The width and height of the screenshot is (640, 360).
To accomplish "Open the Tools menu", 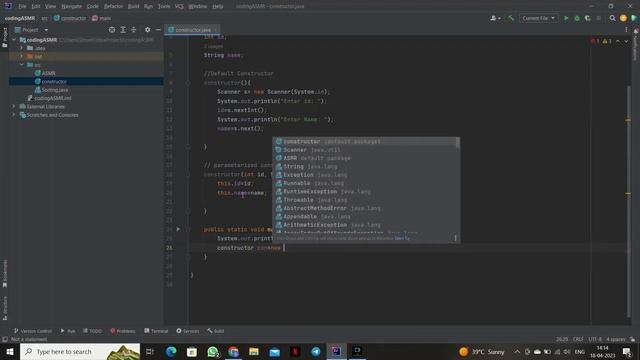I will (164, 7).
